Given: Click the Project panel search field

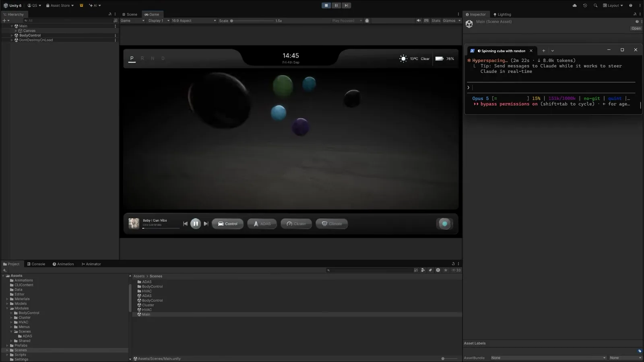Looking at the screenshot, I should click(x=369, y=270).
